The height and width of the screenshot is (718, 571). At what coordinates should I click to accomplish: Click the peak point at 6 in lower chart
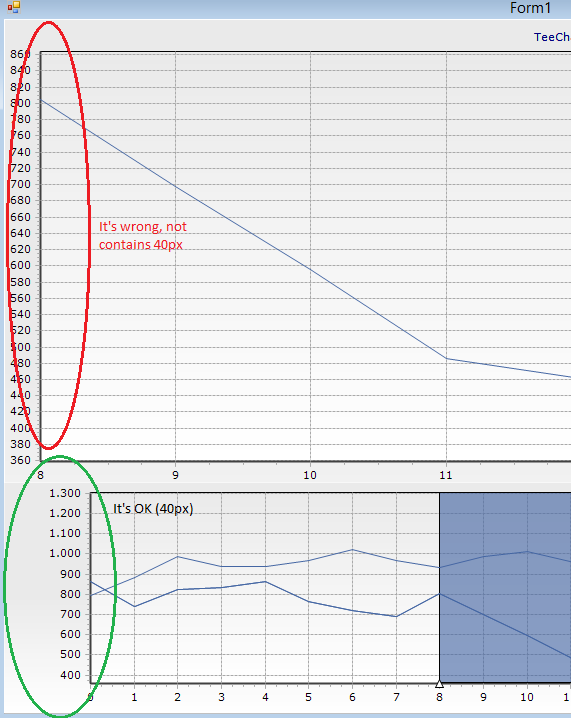352,549
